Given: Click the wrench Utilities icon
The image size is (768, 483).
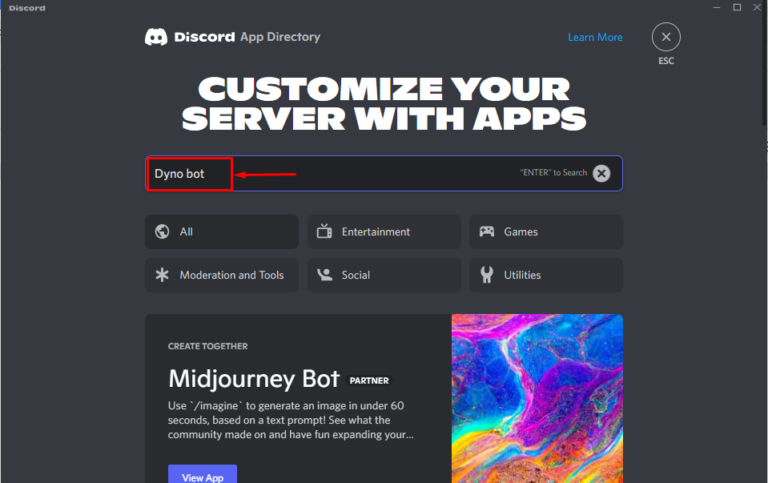Looking at the screenshot, I should point(486,275).
